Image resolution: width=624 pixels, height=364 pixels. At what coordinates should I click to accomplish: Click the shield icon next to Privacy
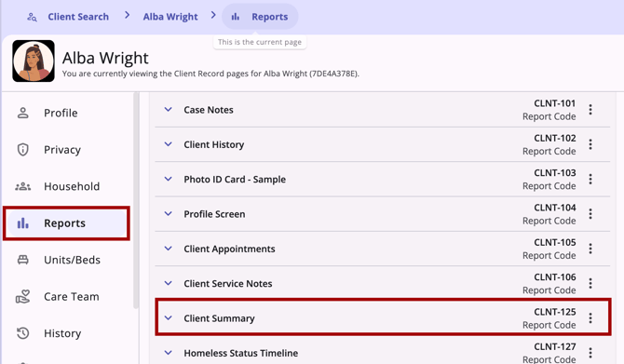23,150
